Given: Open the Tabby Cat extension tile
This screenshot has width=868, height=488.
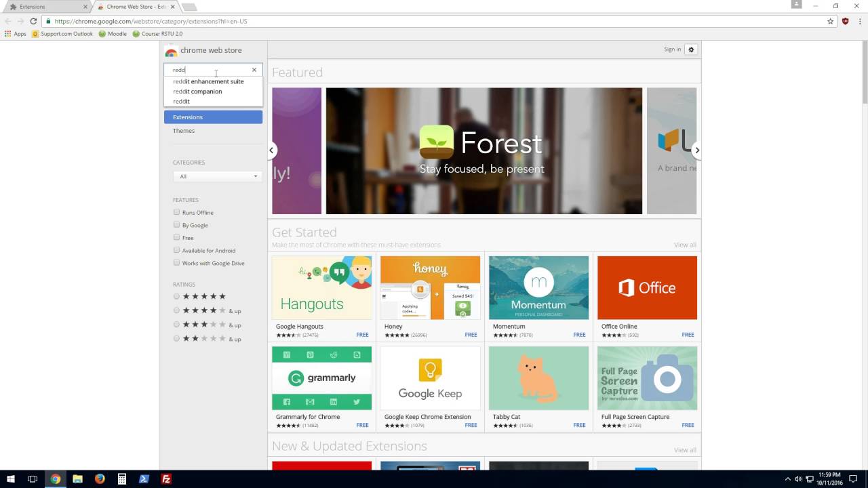Looking at the screenshot, I should pos(538,388).
